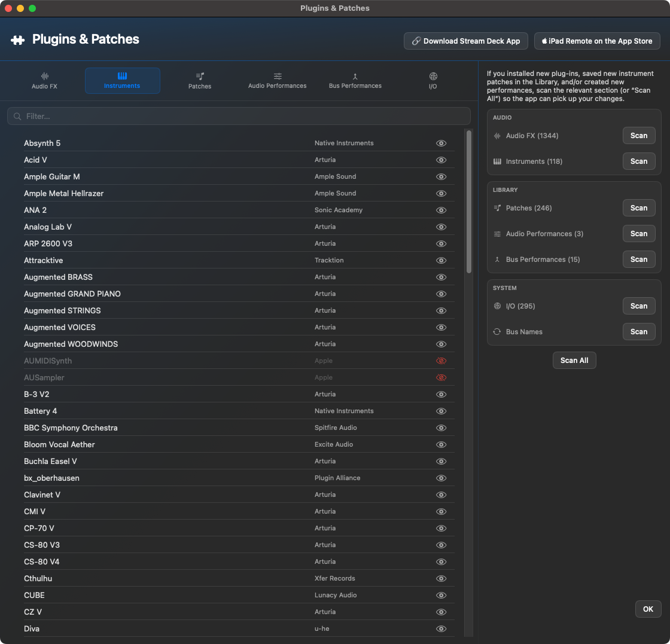The image size is (670, 644).
Task: Click the Scan All button
Action: click(574, 361)
